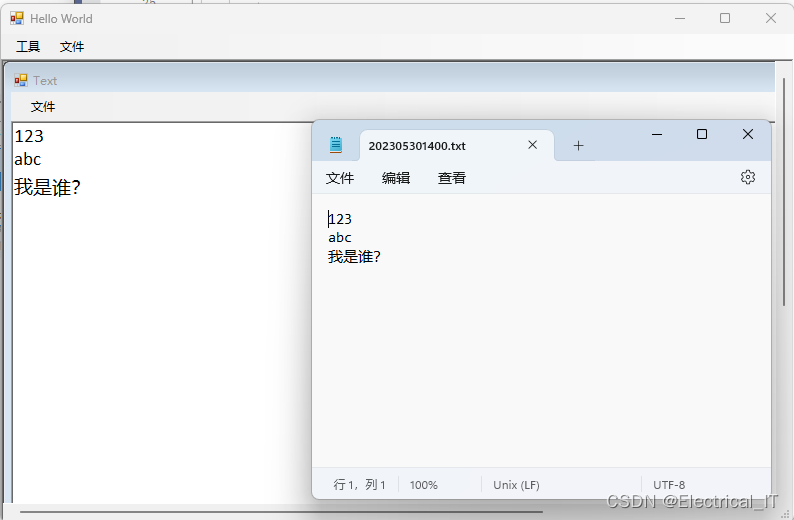Minimize the Hello World window
Screen dimensions: 794x520
pyautogui.click(x=680, y=18)
